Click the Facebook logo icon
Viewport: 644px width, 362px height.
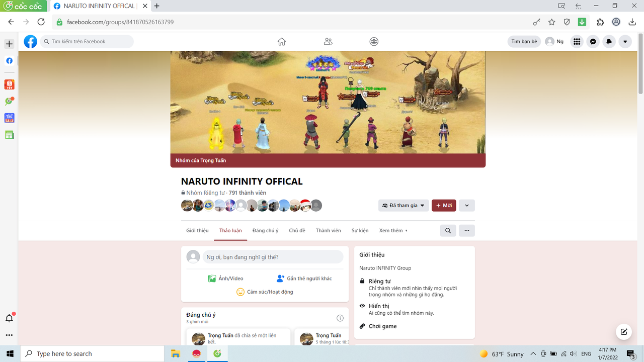[31, 42]
